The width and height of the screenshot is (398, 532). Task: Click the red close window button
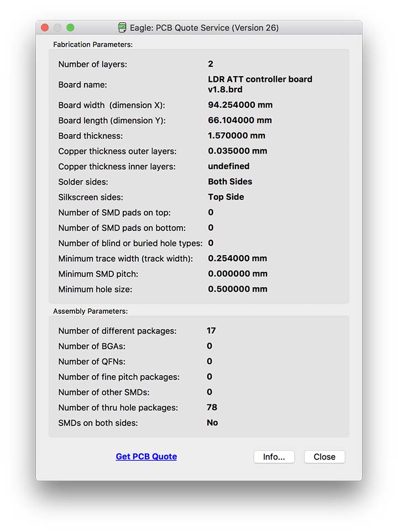pyautogui.click(x=45, y=28)
